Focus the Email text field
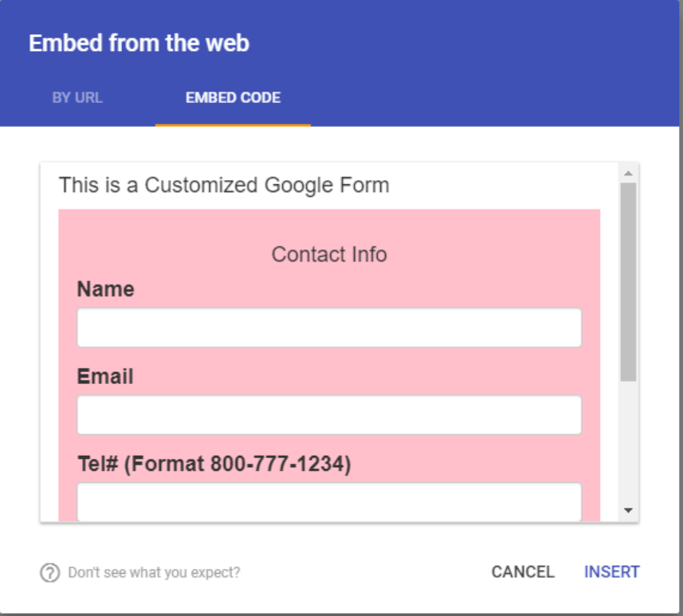This screenshot has width=683, height=616. click(x=329, y=414)
